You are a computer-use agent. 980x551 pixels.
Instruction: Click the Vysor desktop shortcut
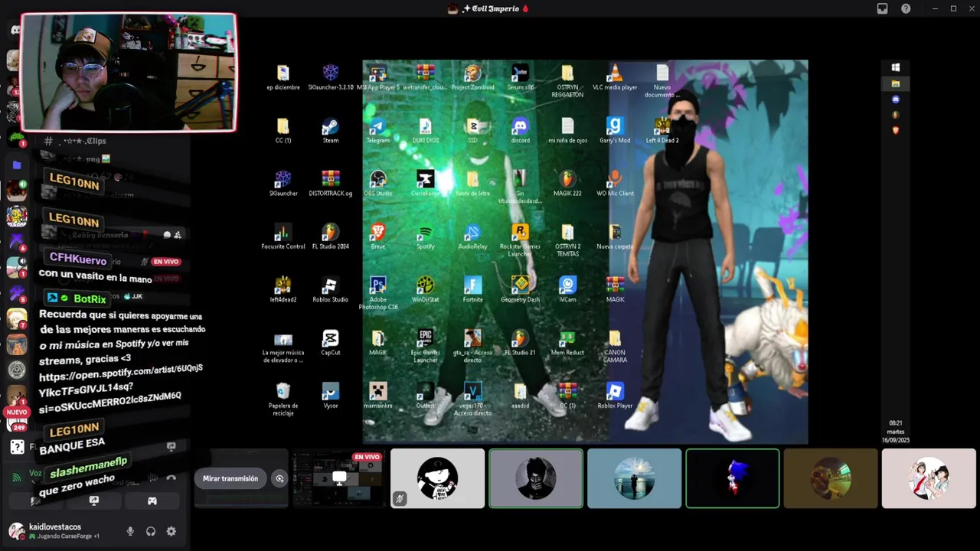(x=331, y=396)
